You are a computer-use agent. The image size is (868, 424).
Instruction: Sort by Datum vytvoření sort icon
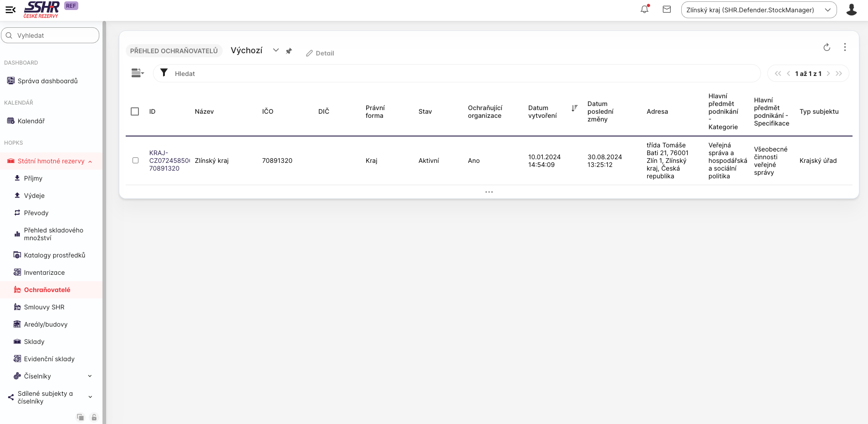(574, 108)
